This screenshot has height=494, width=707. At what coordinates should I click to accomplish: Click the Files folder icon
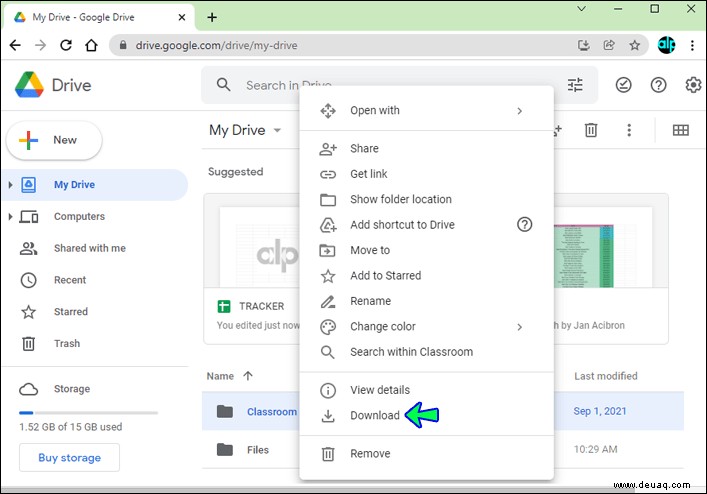225,449
